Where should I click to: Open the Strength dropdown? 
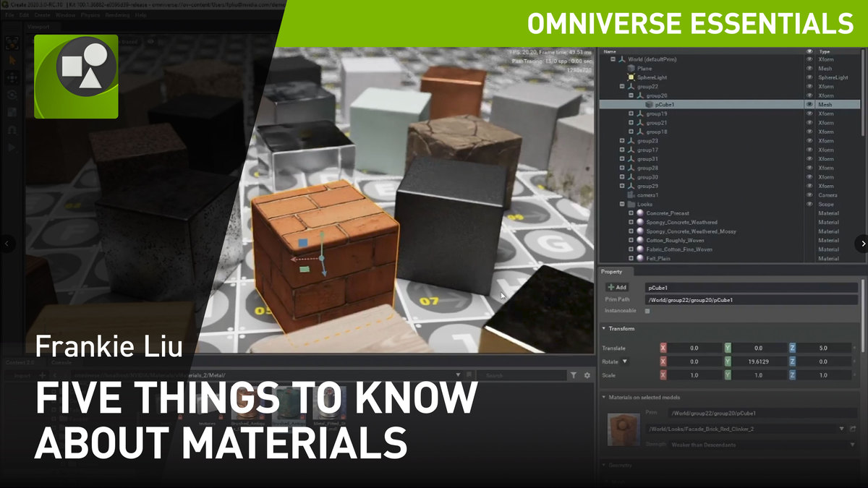pyautogui.click(x=753, y=445)
